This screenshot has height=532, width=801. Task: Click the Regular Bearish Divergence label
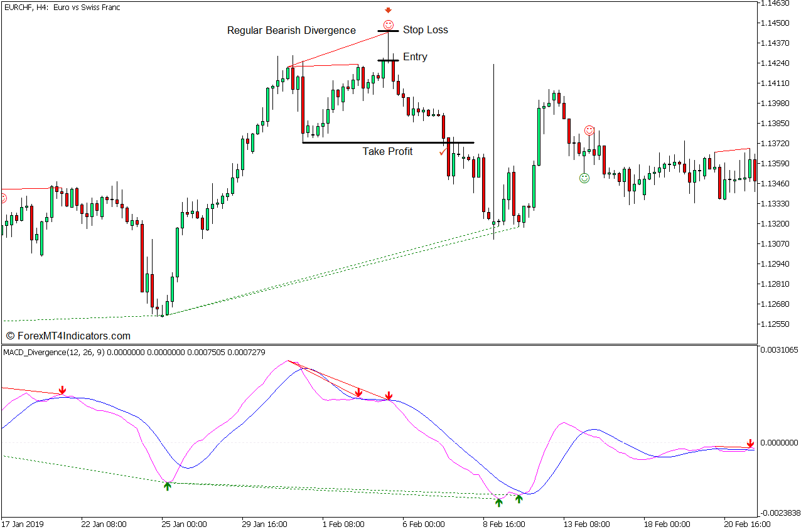click(292, 30)
